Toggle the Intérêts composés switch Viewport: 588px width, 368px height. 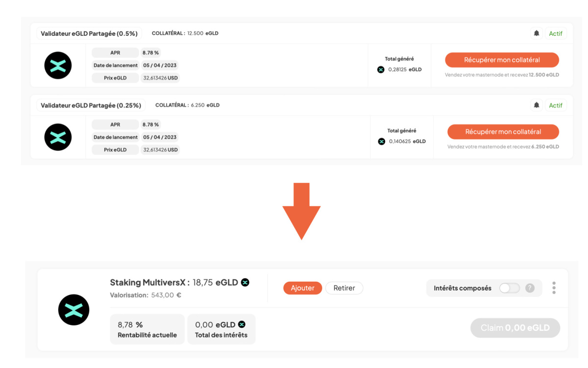click(x=510, y=288)
